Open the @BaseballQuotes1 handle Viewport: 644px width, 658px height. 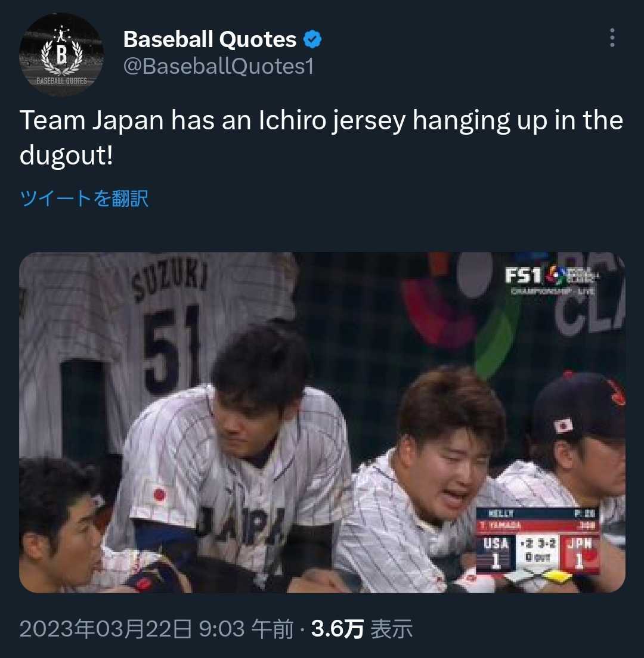[x=218, y=66]
